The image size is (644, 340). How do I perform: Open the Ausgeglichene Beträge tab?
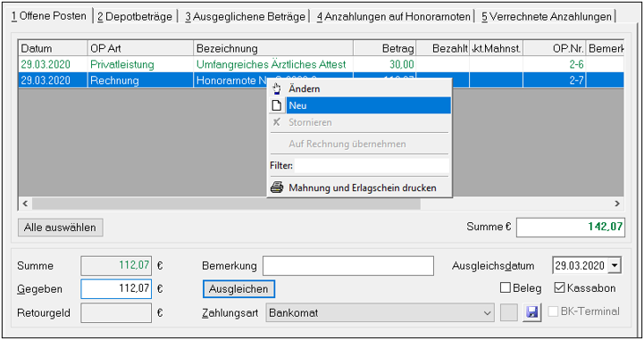tap(246, 17)
